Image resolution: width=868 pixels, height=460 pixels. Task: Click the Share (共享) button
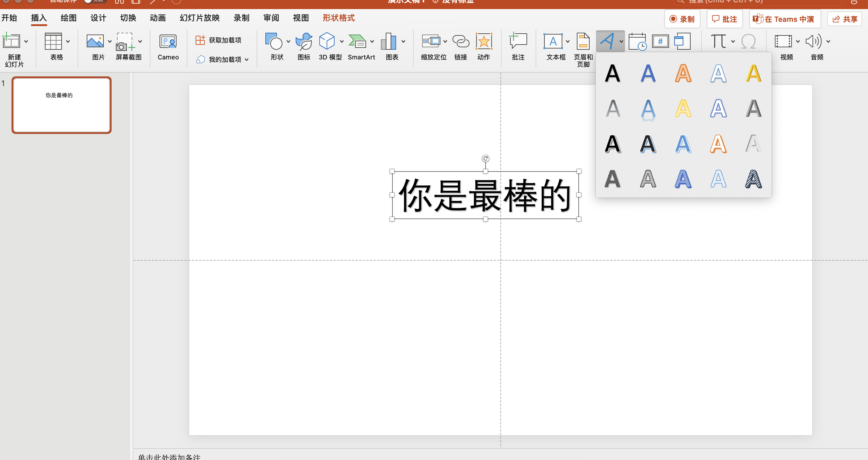(x=844, y=19)
